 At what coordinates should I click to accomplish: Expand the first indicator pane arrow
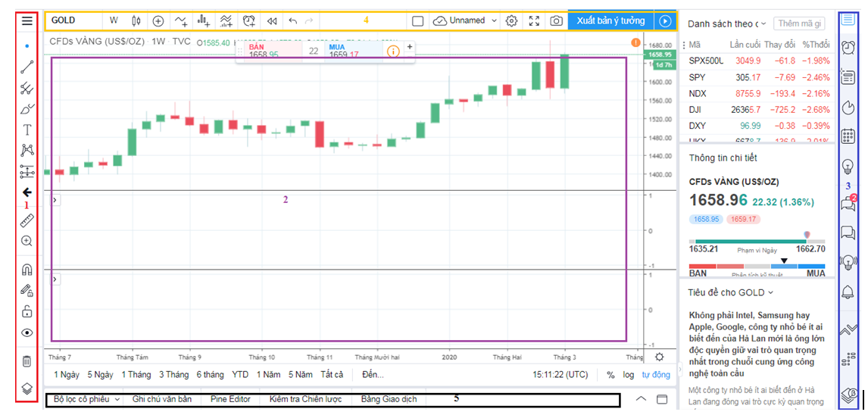(56, 201)
